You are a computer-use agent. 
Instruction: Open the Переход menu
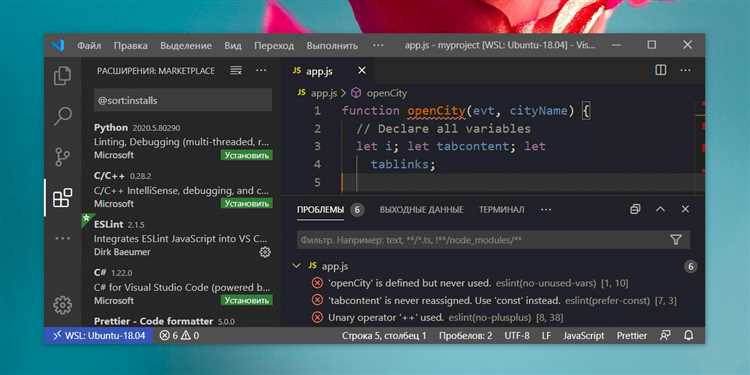[x=274, y=46]
